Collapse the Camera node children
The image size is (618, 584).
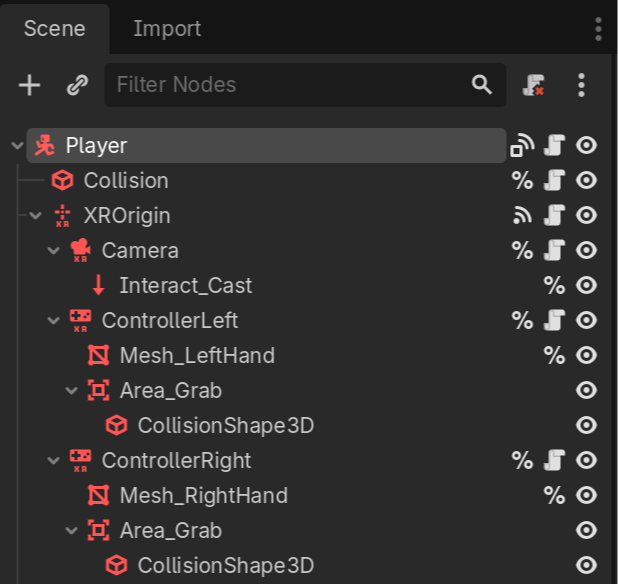[x=53, y=251]
